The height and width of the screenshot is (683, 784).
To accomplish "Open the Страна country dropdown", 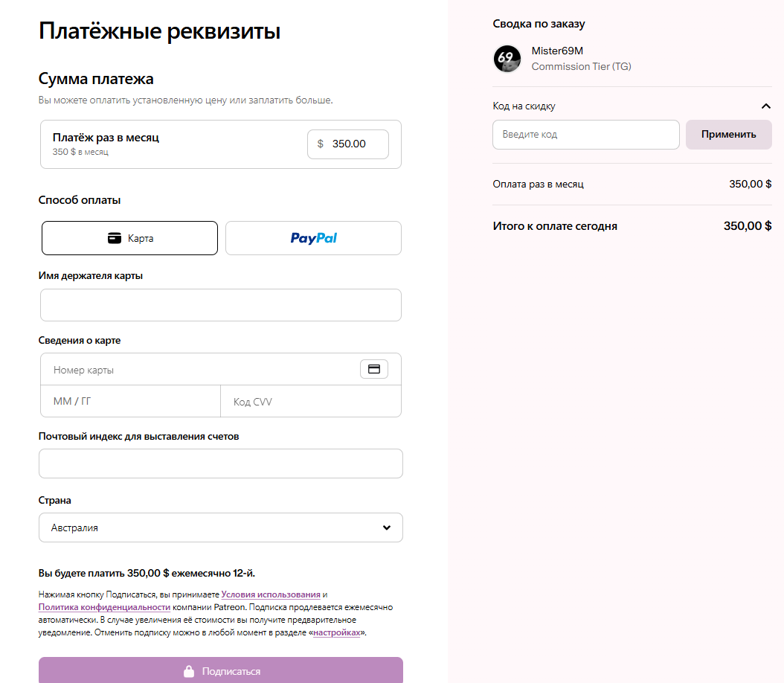I will [x=220, y=528].
